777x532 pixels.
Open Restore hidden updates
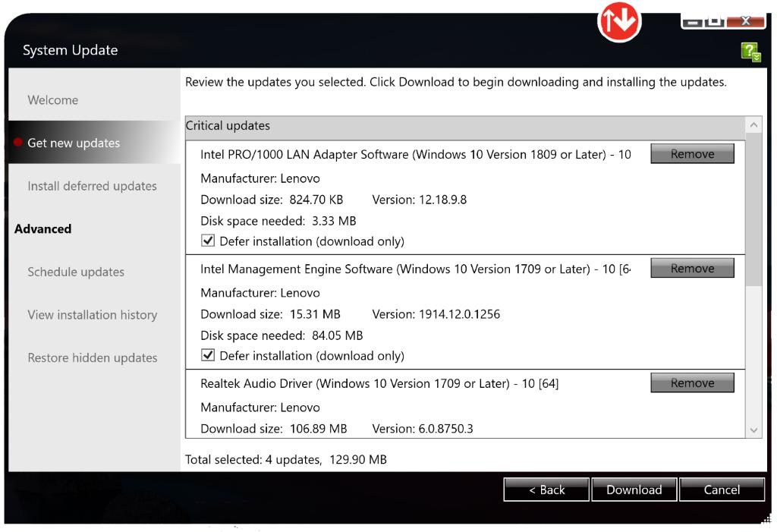click(92, 358)
